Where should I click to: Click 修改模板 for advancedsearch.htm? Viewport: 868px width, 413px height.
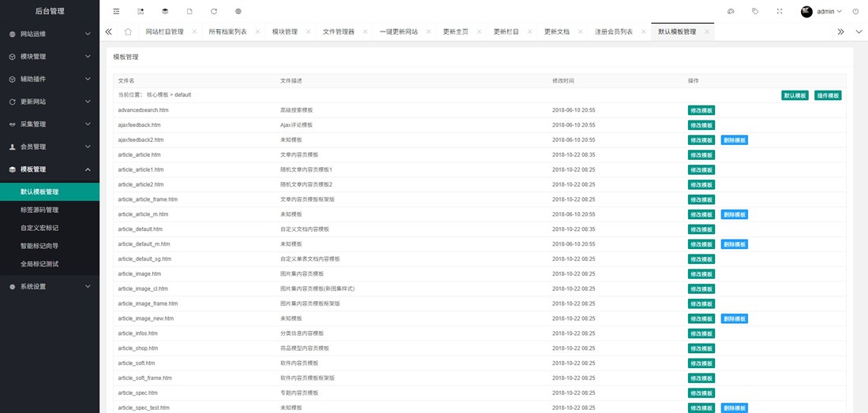click(702, 110)
